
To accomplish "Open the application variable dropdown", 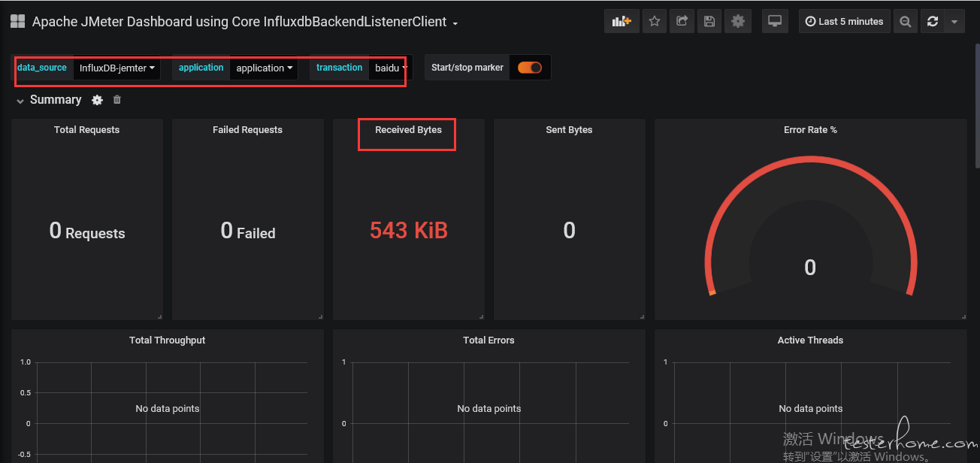I will pyautogui.click(x=264, y=68).
